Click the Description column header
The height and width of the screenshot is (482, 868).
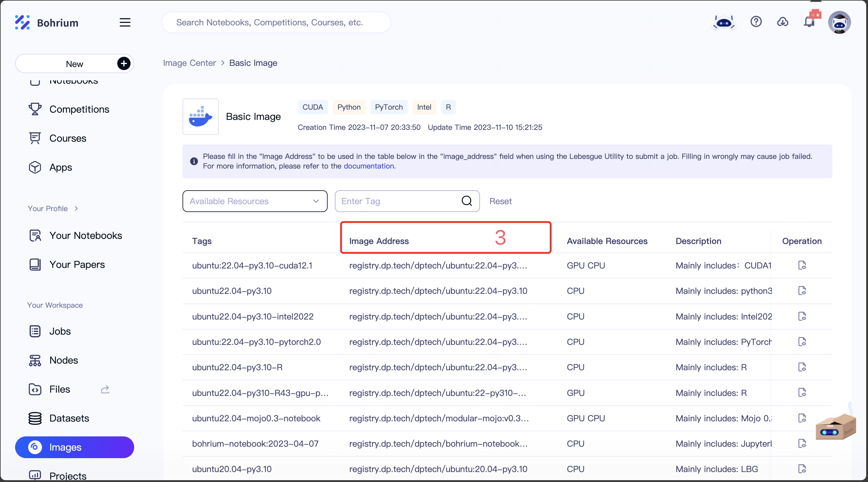[698, 241]
